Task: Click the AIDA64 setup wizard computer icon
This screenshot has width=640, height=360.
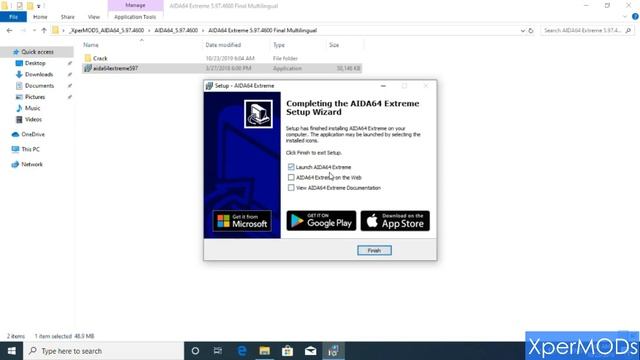Action: pos(258,114)
